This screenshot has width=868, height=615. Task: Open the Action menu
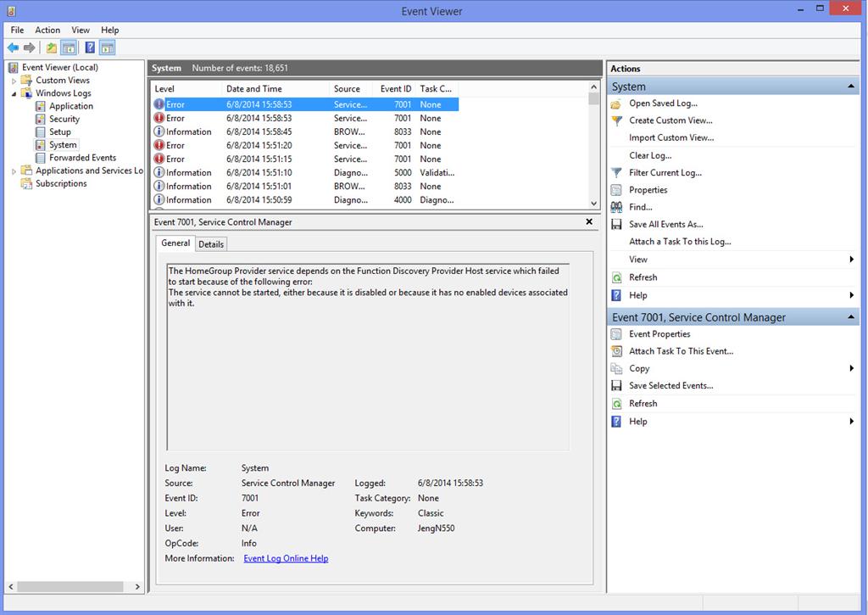tap(47, 30)
